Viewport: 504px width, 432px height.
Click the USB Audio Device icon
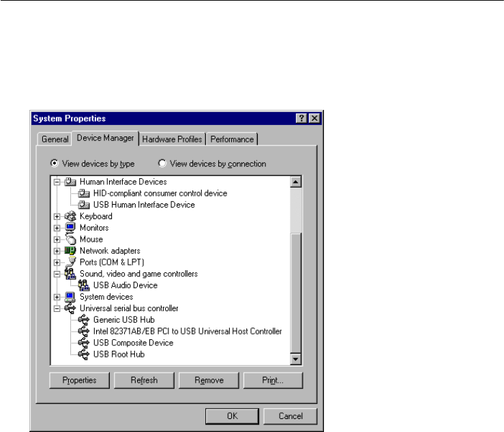coord(84,285)
